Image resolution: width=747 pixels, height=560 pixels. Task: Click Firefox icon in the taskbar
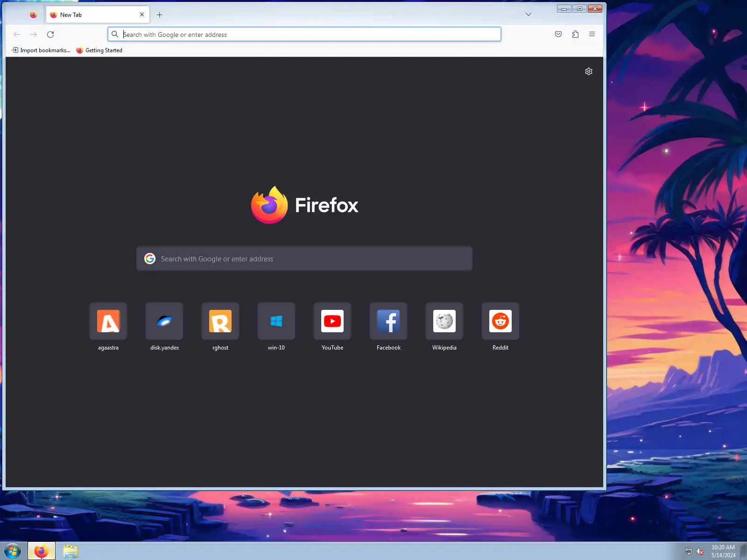click(x=42, y=551)
